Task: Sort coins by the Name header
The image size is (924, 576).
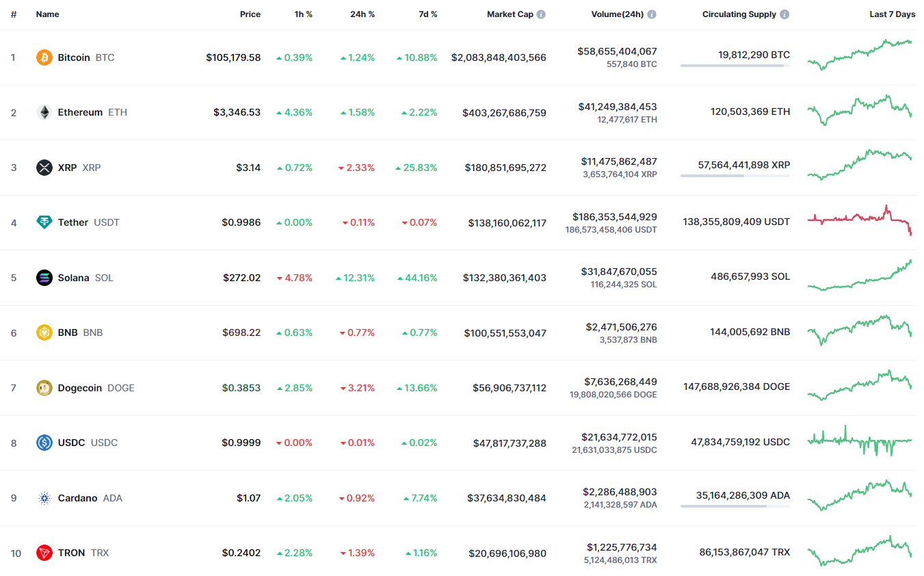Action: click(47, 14)
